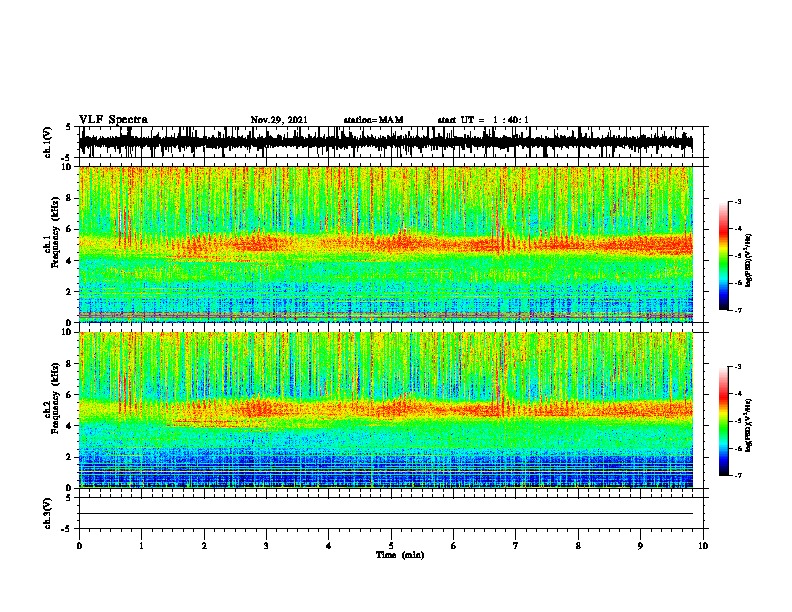Image resolution: width=792 pixels, height=612 pixels.
Task: Click the "ch.1(V)" waveform axis label
Action: (48, 142)
